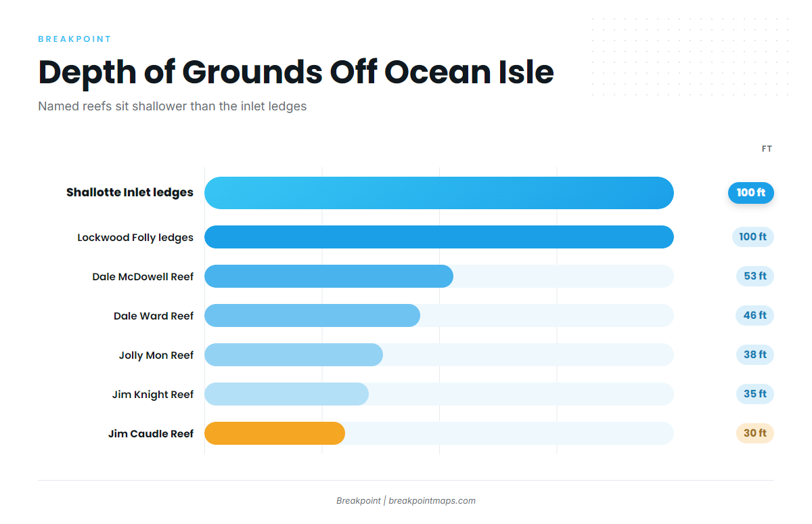Click the 38 ft value badge
This screenshot has width=812, height=524.
tap(755, 355)
